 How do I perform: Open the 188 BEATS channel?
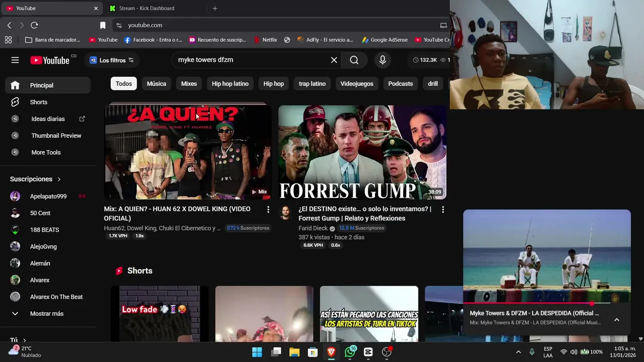coord(48,230)
